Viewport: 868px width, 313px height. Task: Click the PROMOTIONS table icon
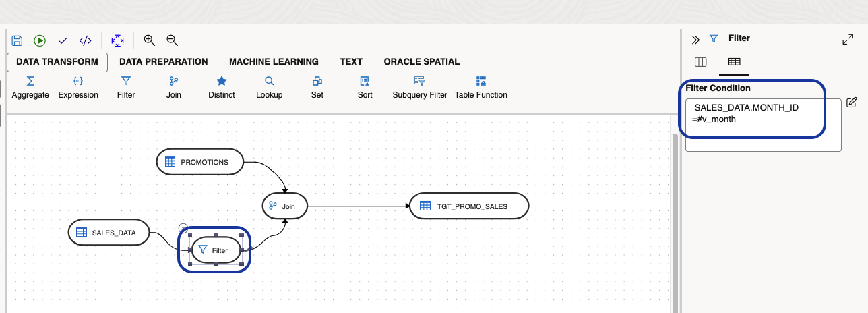point(170,162)
